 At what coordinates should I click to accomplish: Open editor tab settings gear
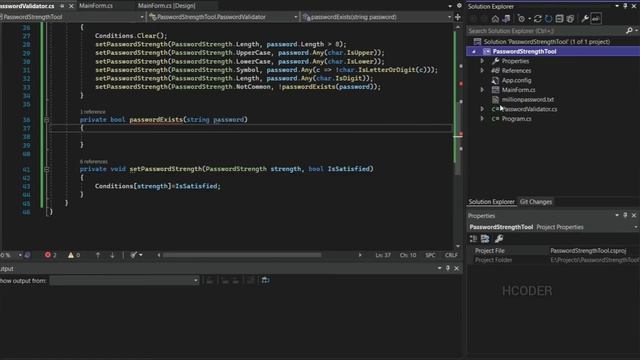point(459,6)
